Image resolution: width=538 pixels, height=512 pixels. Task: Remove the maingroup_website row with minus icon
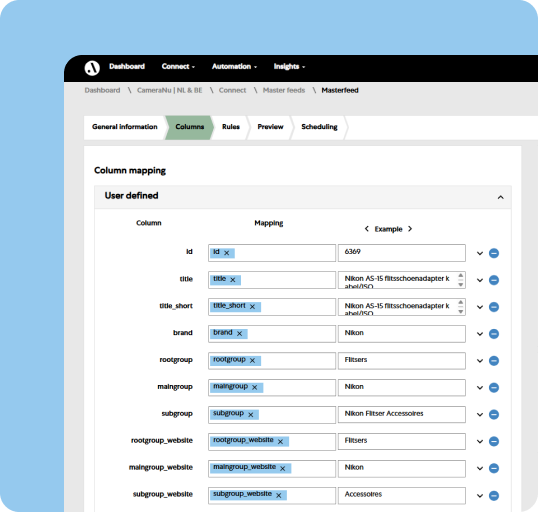tap(494, 468)
